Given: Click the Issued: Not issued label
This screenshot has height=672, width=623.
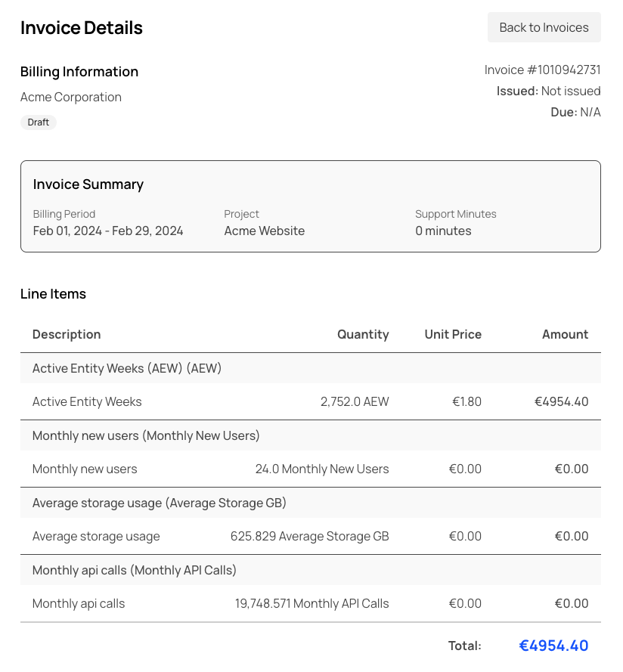Looking at the screenshot, I should (548, 91).
